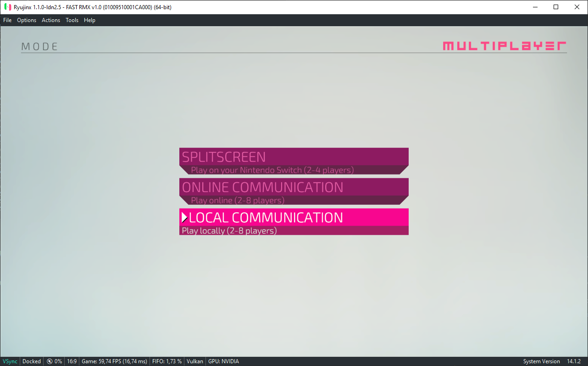Choose Online Communication mode
Screen dimensions: 588x366
pyautogui.click(x=294, y=191)
